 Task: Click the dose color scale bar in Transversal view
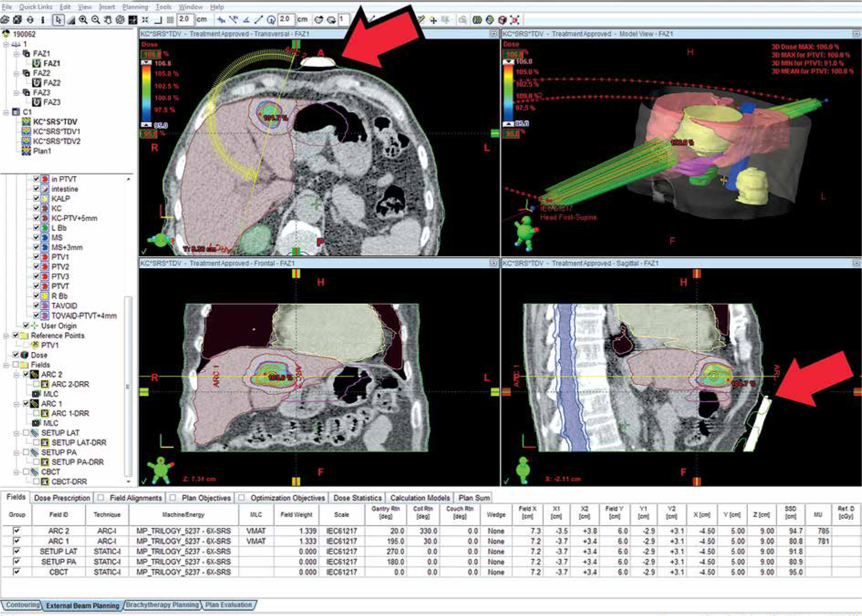coord(146,93)
